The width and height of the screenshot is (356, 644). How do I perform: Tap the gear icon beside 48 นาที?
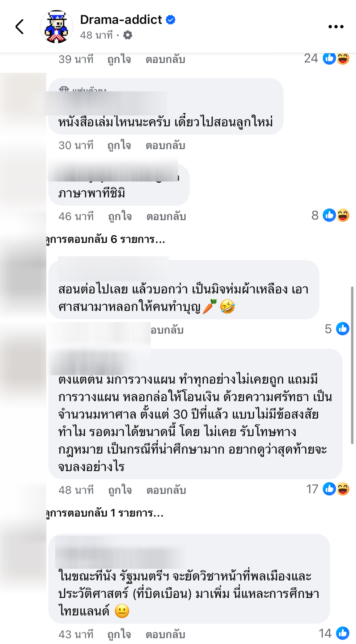point(128,35)
